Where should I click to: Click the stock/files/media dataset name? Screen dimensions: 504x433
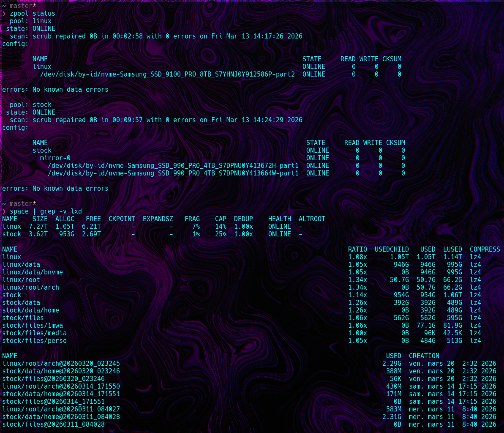pyautogui.click(x=34, y=333)
